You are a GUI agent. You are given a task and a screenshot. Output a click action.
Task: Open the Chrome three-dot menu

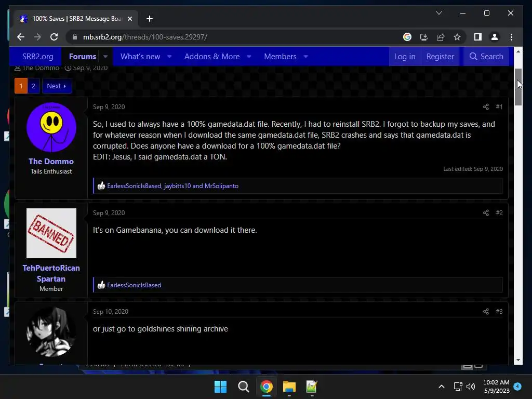[x=511, y=37]
